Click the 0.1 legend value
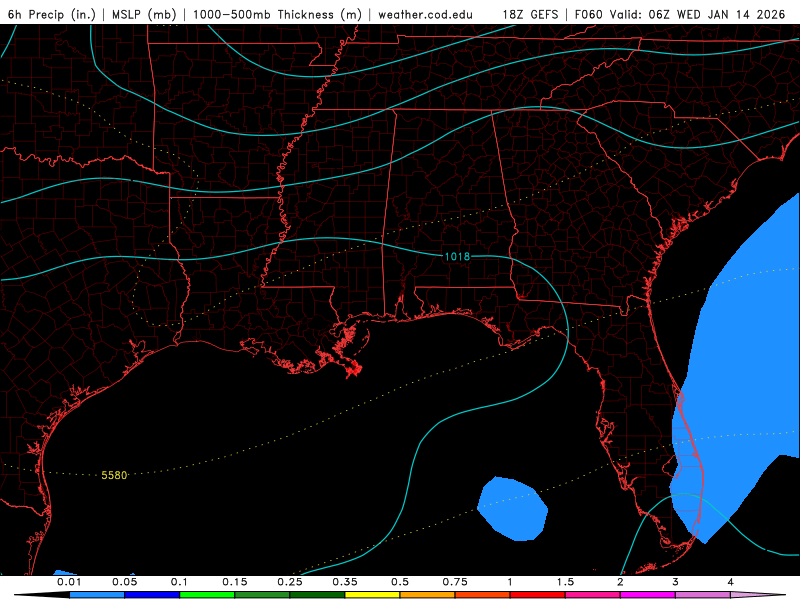 (179, 582)
